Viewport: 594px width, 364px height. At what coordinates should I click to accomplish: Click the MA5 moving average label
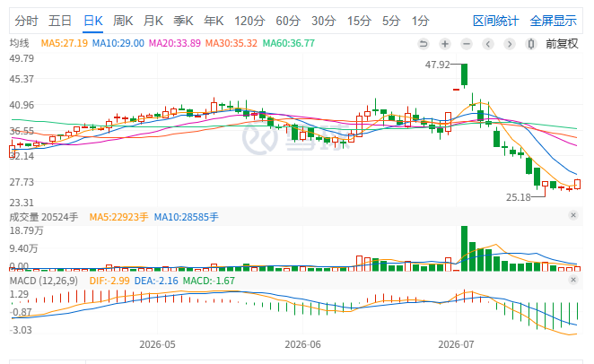point(64,44)
